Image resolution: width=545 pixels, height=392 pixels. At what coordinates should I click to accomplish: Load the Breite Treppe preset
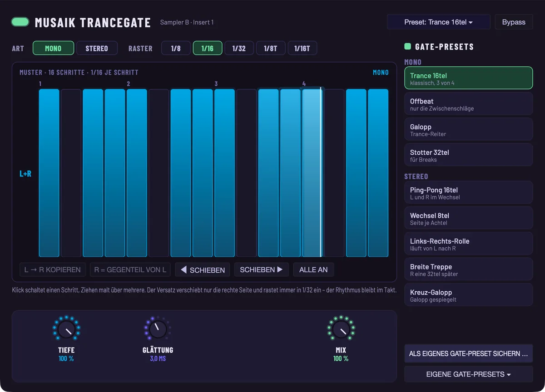point(468,269)
